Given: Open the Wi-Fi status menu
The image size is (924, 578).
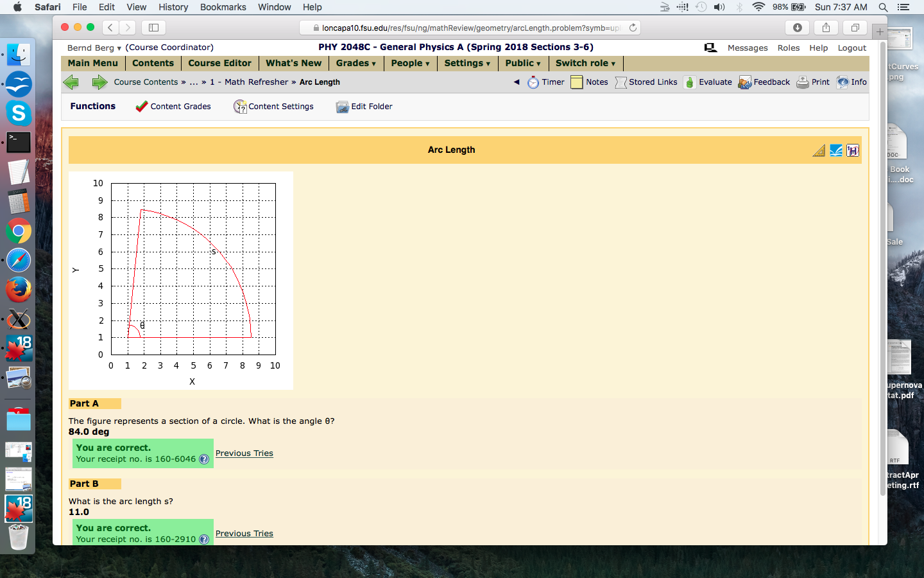Looking at the screenshot, I should click(x=758, y=7).
